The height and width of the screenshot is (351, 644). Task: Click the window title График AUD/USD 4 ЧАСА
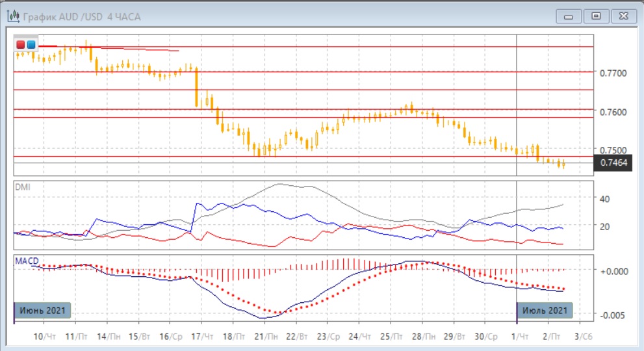[82, 17]
